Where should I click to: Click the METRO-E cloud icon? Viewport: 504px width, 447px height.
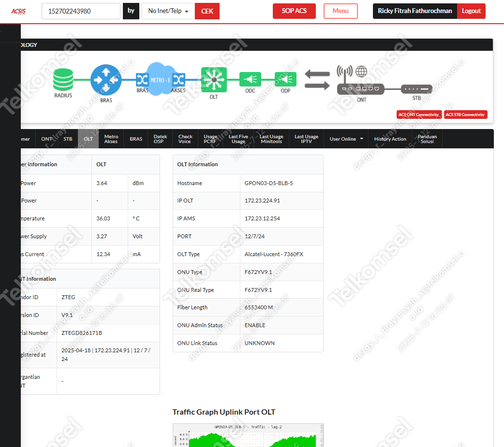[161, 79]
